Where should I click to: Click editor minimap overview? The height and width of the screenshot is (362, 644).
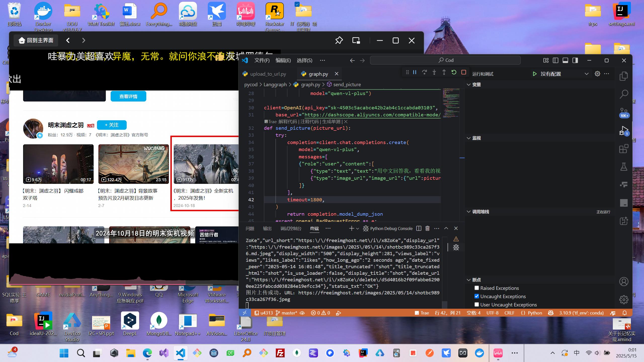[x=451, y=103]
